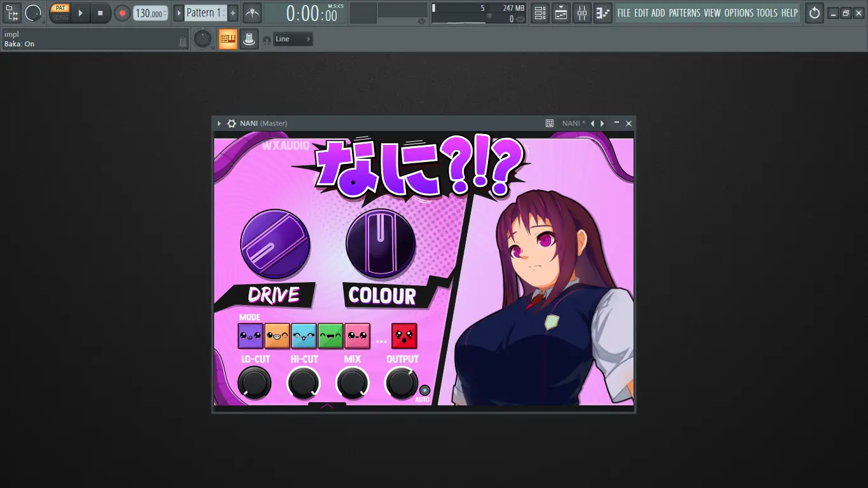Select the pink face mode

[357, 335]
